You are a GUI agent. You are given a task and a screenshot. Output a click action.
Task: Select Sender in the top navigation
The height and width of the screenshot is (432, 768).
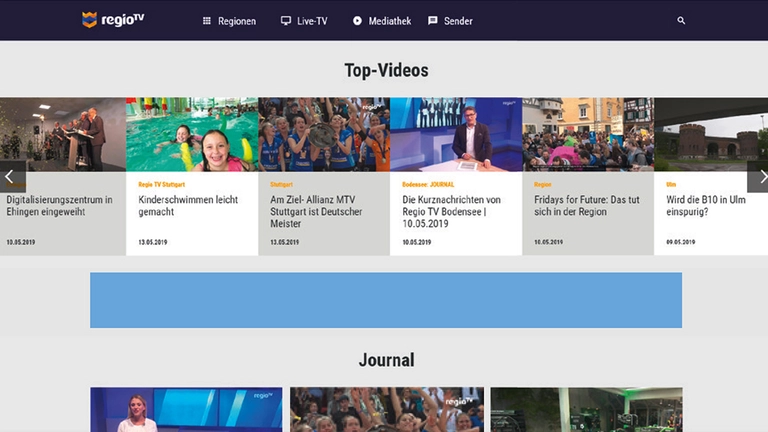point(458,21)
